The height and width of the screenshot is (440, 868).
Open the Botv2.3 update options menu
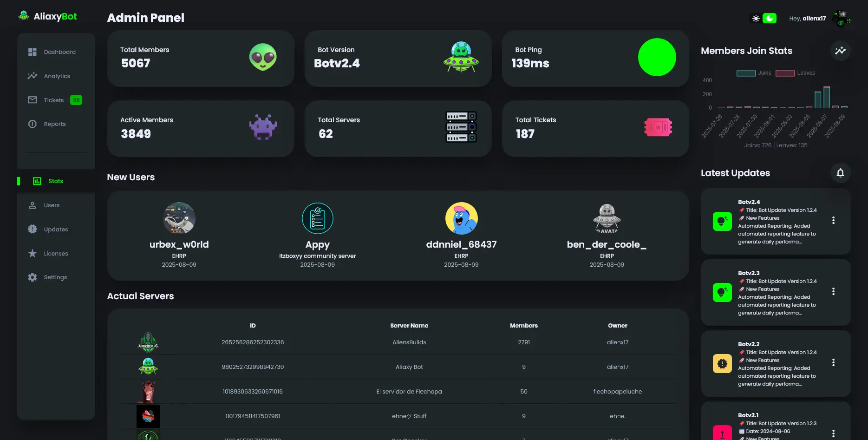click(x=833, y=291)
